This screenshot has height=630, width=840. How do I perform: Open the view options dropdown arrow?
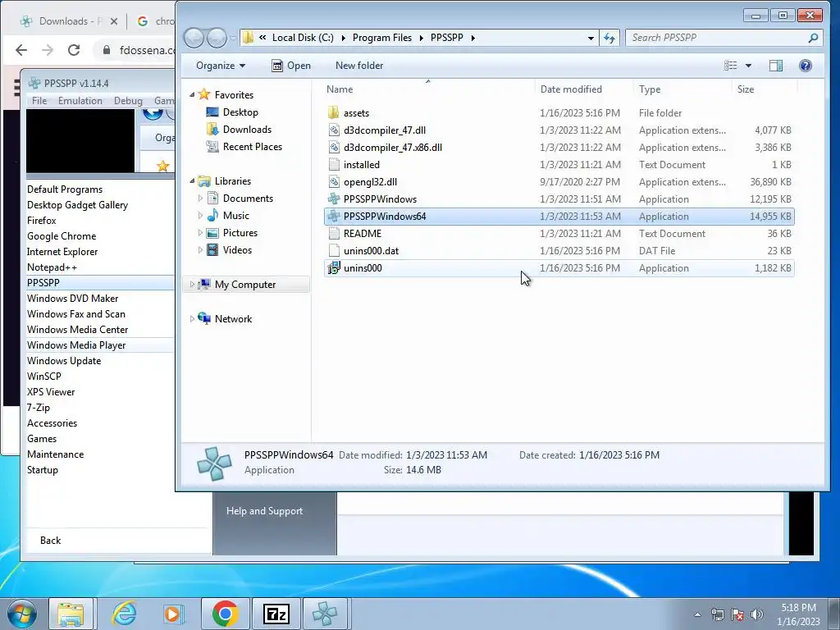(x=748, y=66)
